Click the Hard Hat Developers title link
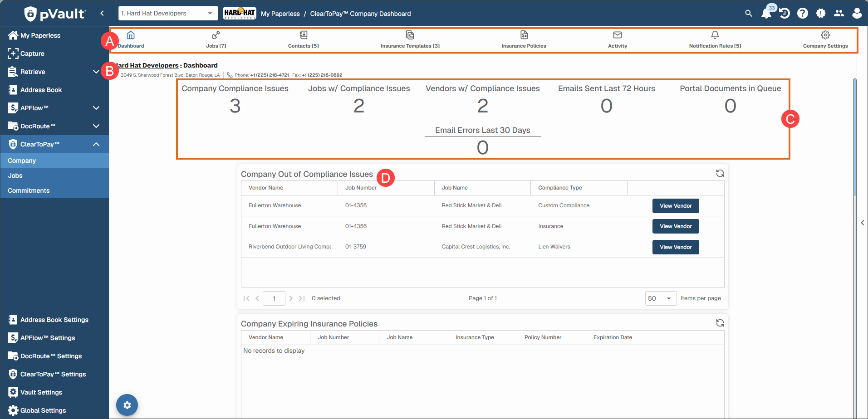The height and width of the screenshot is (419, 868). click(147, 65)
